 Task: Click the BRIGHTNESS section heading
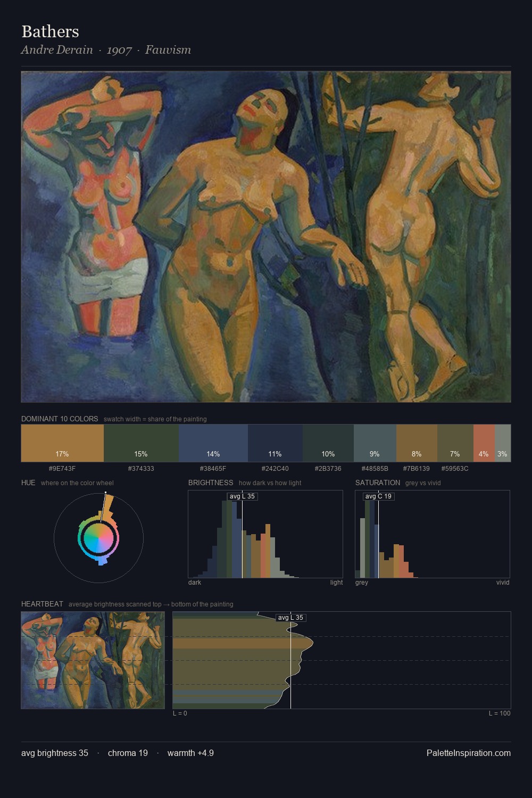(211, 483)
